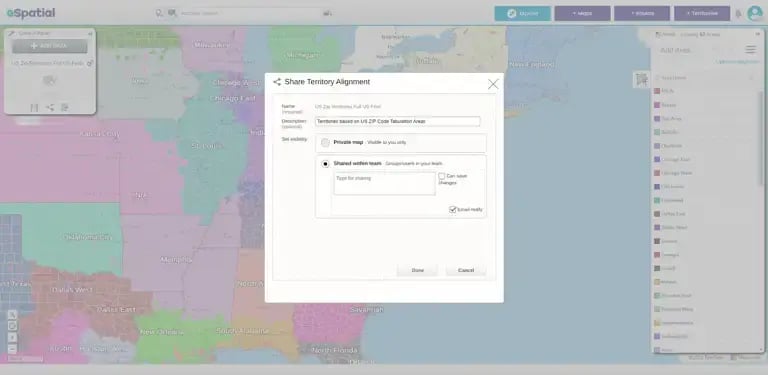The height and width of the screenshot is (375, 768).
Task: Click the Add Data button
Action: coord(50,46)
